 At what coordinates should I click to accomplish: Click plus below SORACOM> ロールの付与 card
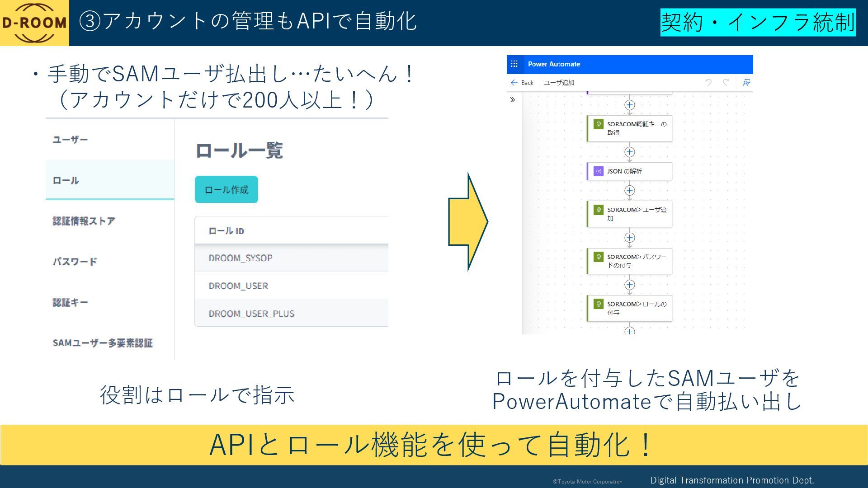tap(629, 331)
